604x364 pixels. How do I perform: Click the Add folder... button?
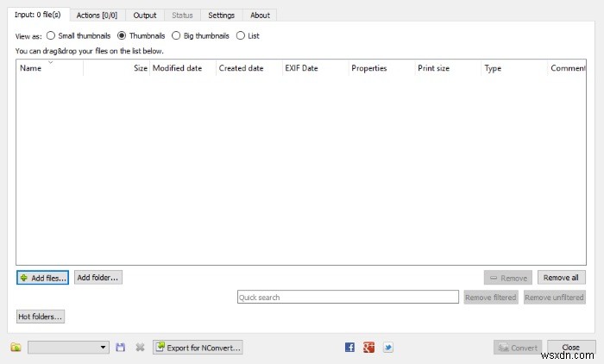[x=98, y=278]
